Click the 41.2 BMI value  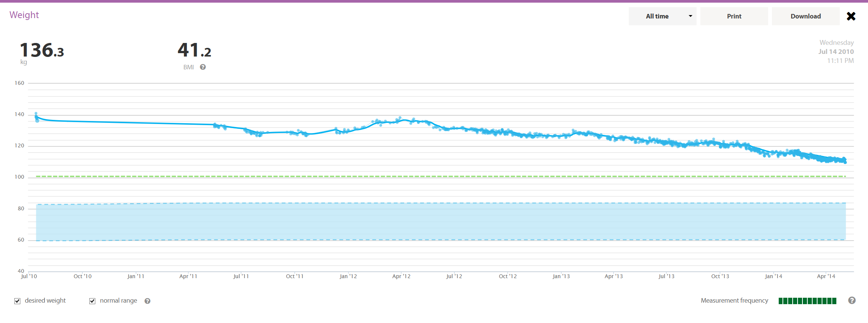[x=194, y=50]
